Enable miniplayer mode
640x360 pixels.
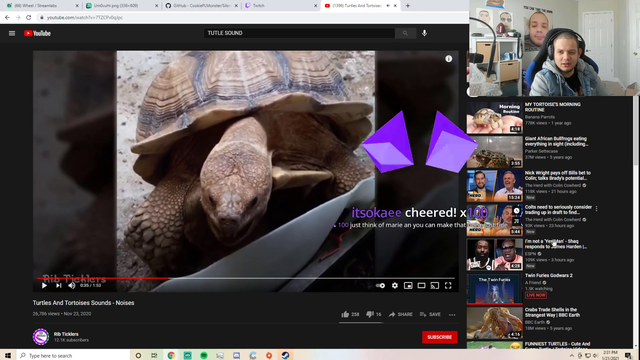408,285
